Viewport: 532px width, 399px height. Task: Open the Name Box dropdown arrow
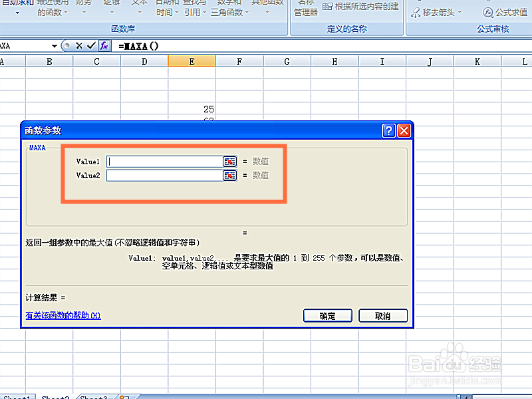pyautogui.click(x=55, y=46)
